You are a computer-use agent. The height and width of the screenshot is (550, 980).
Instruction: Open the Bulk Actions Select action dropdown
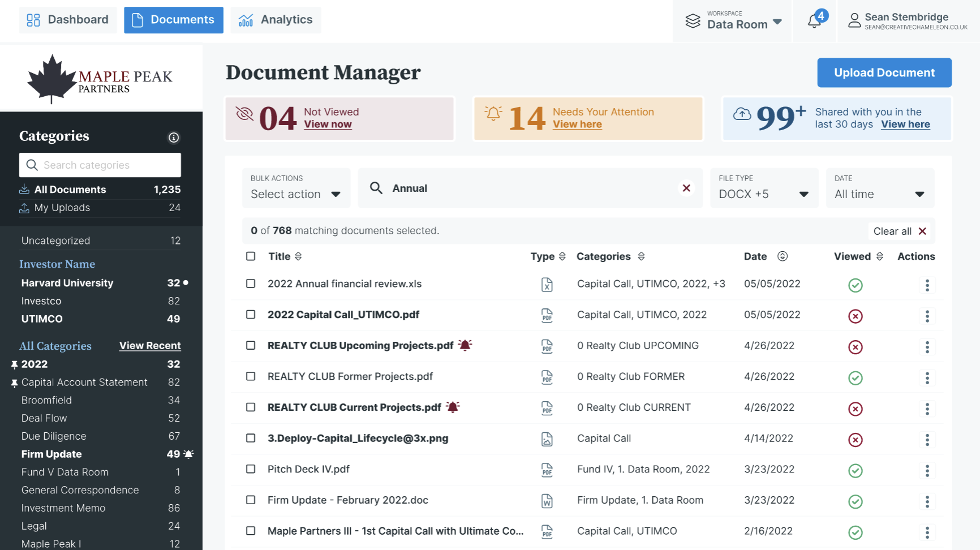click(x=296, y=188)
